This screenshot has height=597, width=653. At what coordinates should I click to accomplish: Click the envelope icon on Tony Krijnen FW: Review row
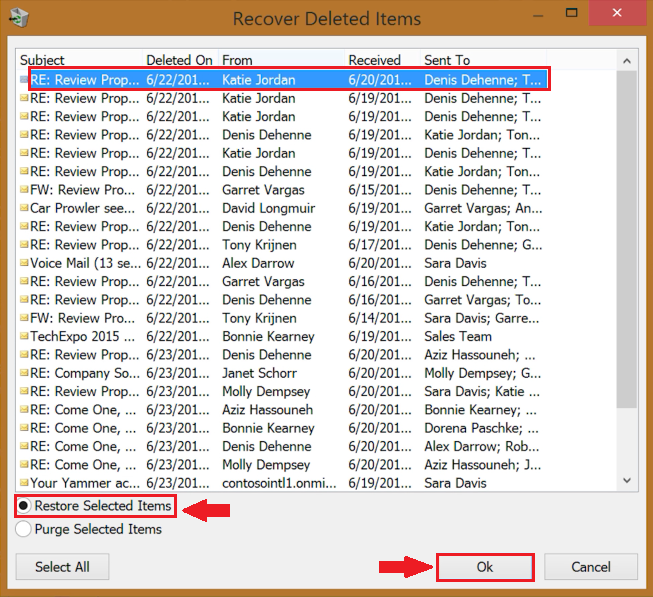coord(24,318)
